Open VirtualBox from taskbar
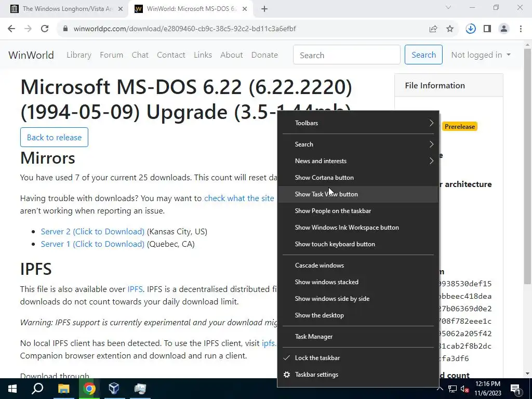This screenshot has width=532, height=399. [x=114, y=389]
